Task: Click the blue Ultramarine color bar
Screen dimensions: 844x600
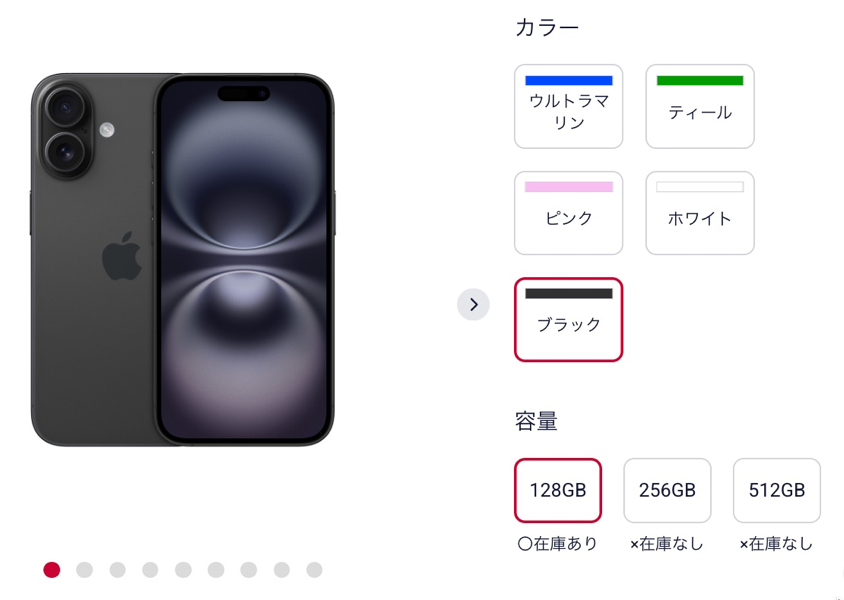Action: point(568,80)
